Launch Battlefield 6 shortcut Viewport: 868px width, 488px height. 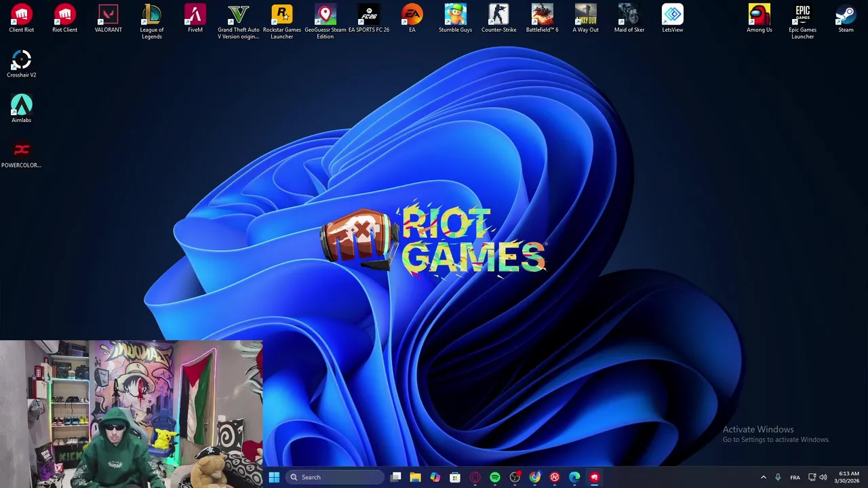542,19
